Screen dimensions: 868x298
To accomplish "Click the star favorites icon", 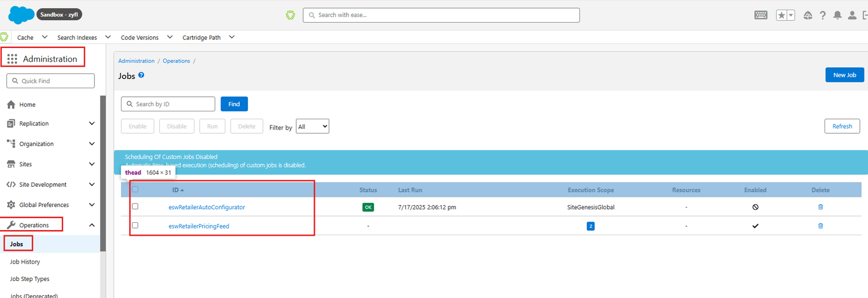I will (x=782, y=15).
